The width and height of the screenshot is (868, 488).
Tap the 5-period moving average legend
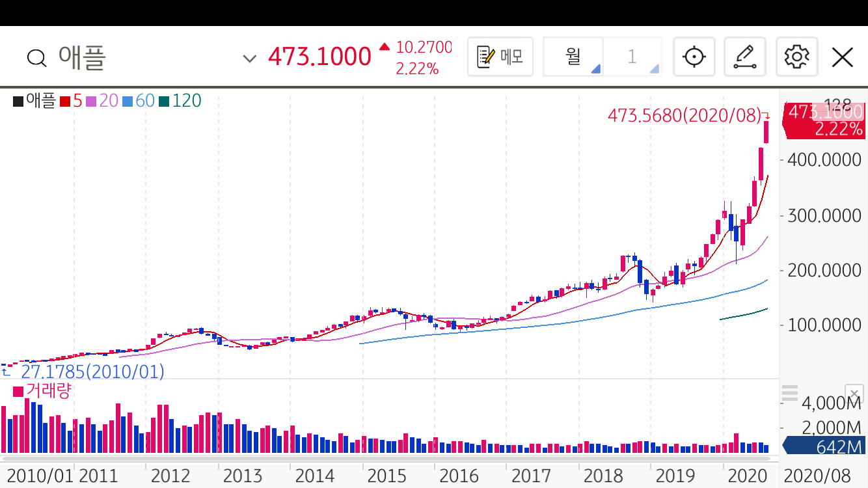[72, 101]
